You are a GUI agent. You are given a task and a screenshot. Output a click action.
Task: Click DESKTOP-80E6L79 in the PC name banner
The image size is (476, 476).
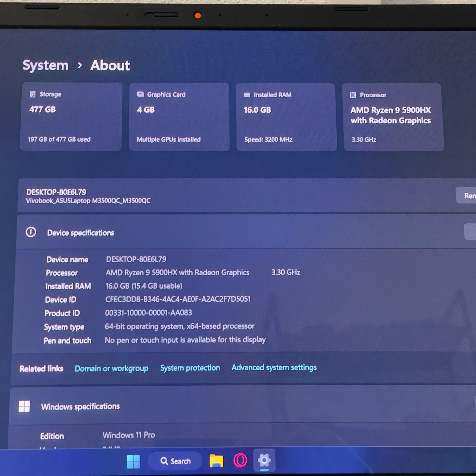pyautogui.click(x=56, y=192)
